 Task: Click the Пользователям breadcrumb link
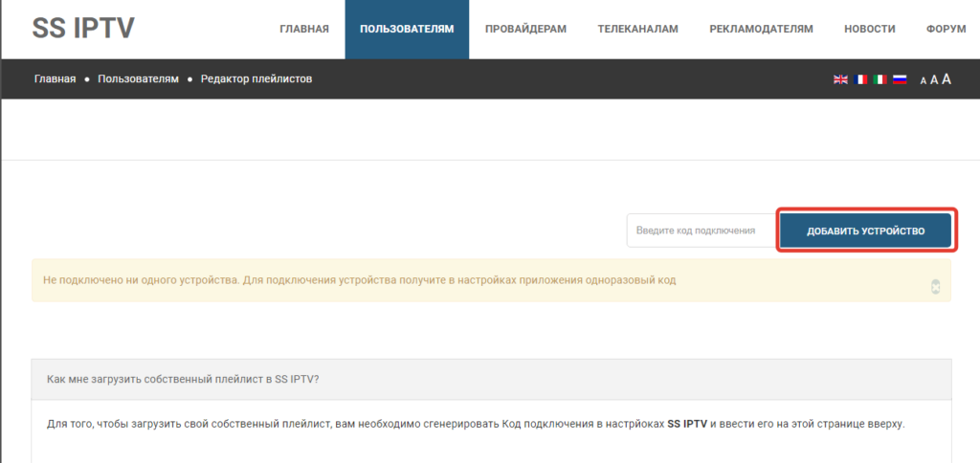(x=138, y=78)
